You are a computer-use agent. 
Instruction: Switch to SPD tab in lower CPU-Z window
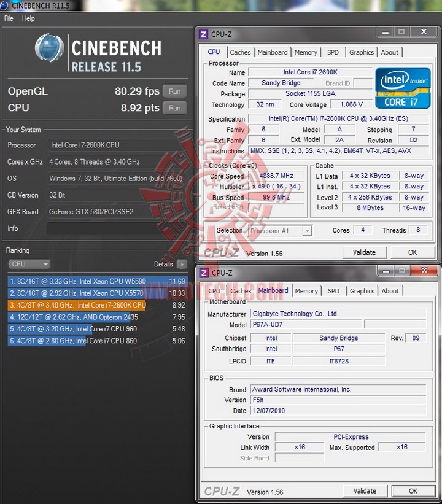click(x=334, y=291)
